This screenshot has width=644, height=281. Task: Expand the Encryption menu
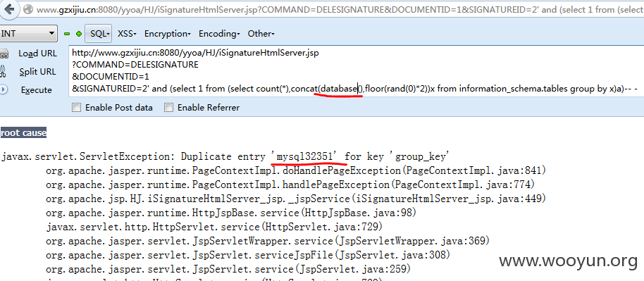[x=167, y=34]
